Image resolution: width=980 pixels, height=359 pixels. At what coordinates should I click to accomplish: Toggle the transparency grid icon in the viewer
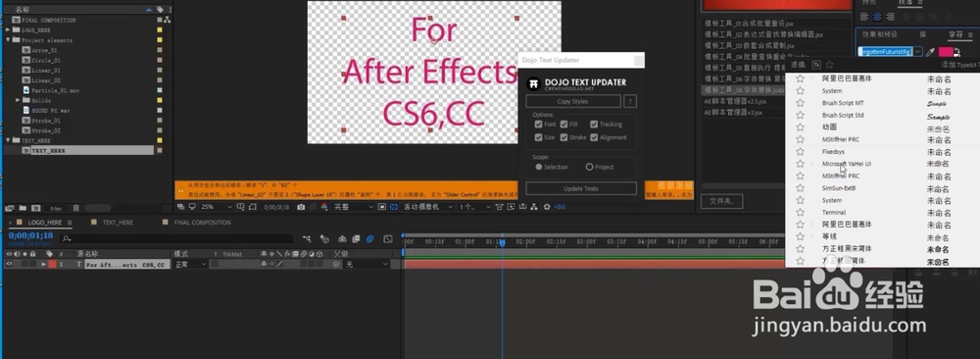coord(394,206)
